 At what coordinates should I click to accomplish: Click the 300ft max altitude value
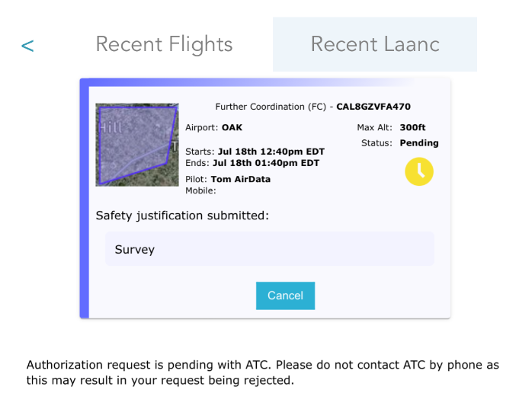click(412, 127)
